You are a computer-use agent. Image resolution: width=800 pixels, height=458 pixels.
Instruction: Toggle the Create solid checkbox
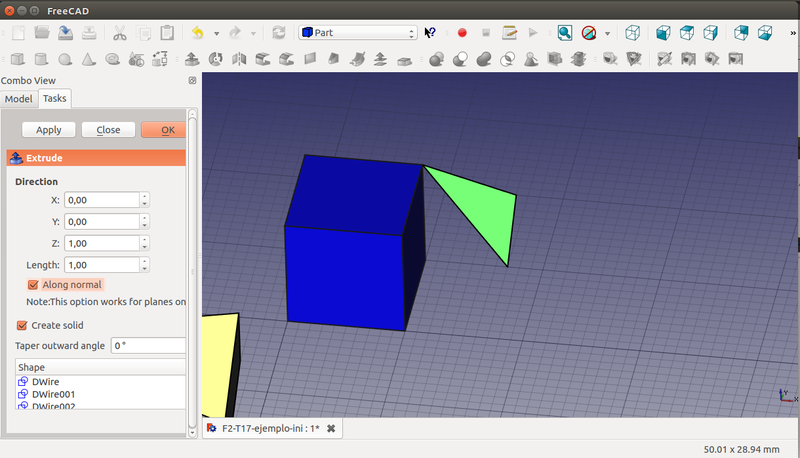[x=22, y=325]
